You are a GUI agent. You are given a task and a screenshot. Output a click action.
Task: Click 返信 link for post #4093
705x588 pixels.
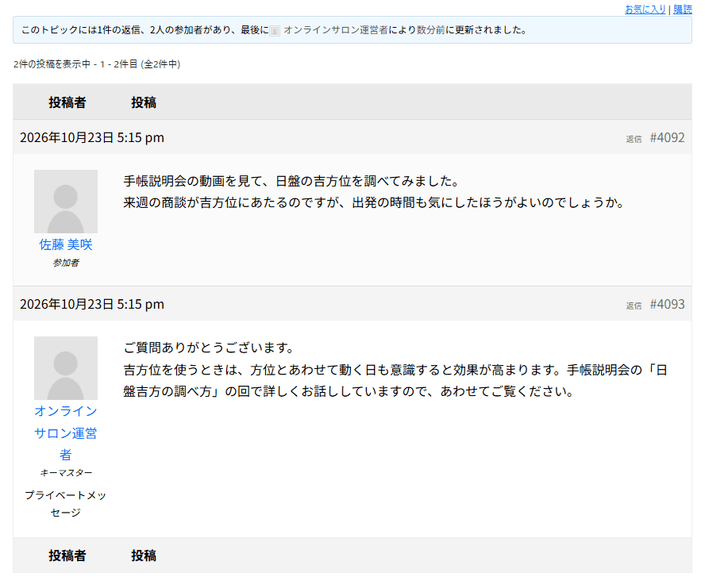pyautogui.click(x=634, y=306)
